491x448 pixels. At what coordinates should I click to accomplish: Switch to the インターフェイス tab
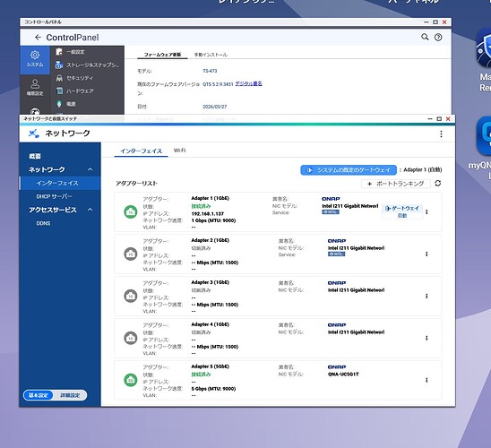coord(141,151)
